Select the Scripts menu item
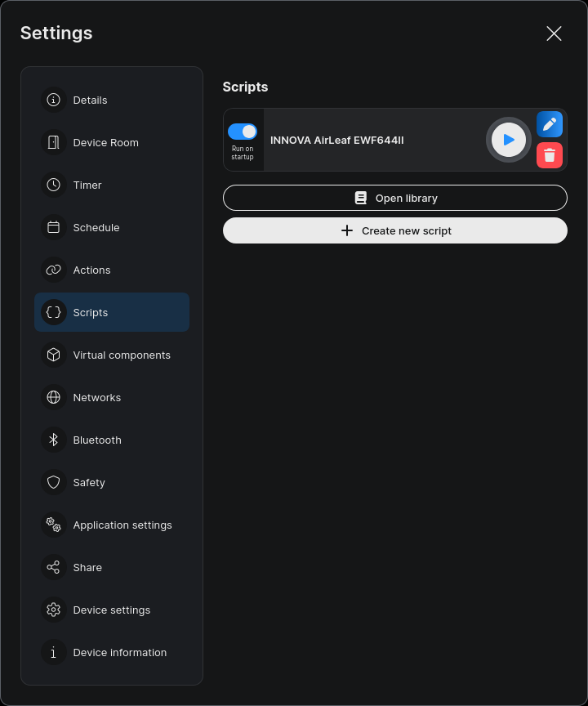Image resolution: width=588 pixels, height=706 pixels. [112, 312]
